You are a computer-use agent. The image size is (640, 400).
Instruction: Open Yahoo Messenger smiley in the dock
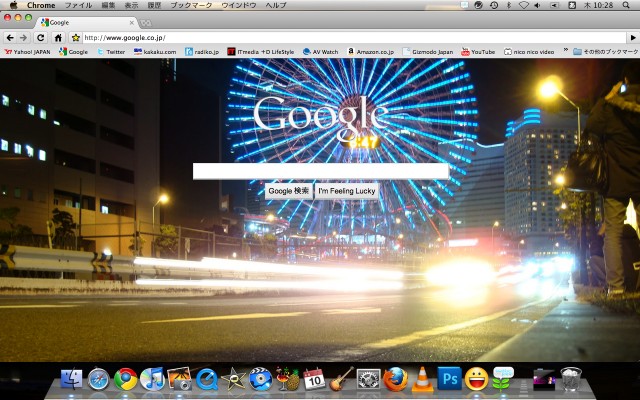click(476, 379)
